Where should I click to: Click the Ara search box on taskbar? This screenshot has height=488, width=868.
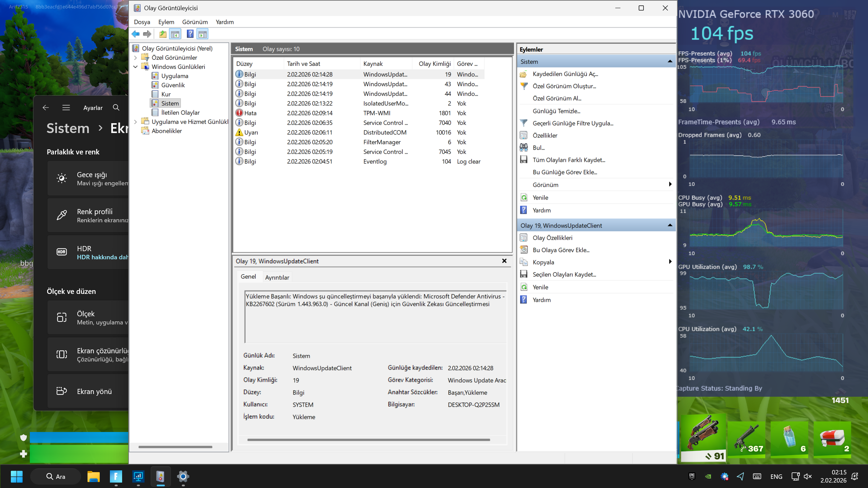coord(56,476)
